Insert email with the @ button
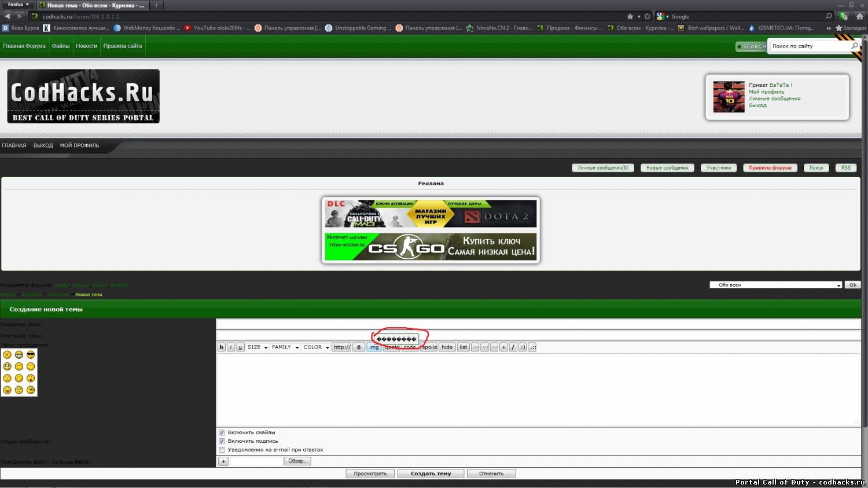This screenshot has width=868, height=488. coord(359,347)
